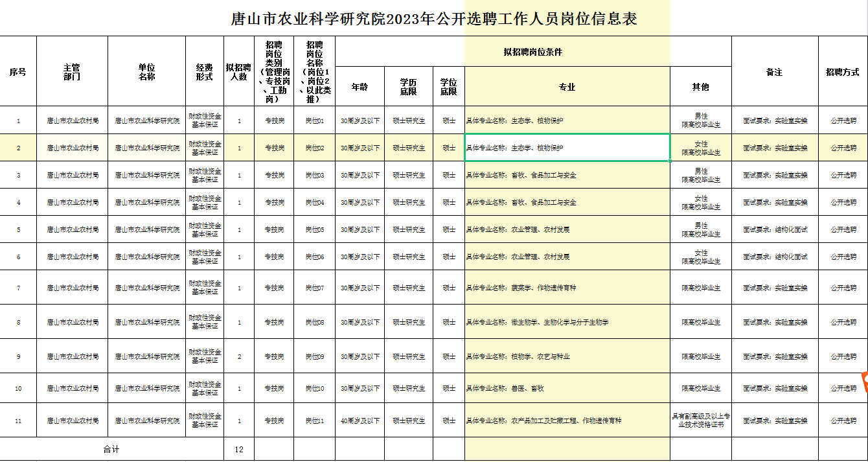Select the 备注 header cell
This screenshot has width=868, height=462.
click(775, 71)
